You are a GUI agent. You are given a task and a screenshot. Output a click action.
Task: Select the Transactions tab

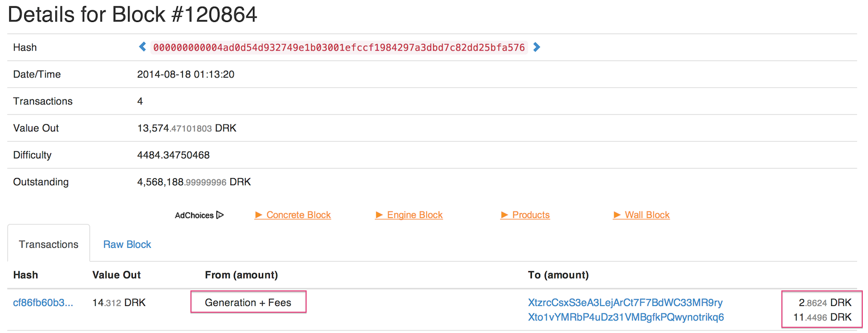tap(49, 245)
